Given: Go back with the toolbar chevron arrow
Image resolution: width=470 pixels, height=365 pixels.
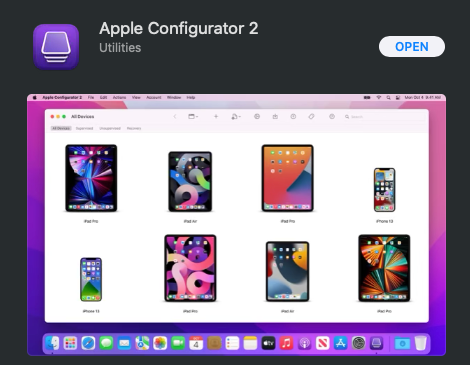Looking at the screenshot, I should click(x=175, y=116).
